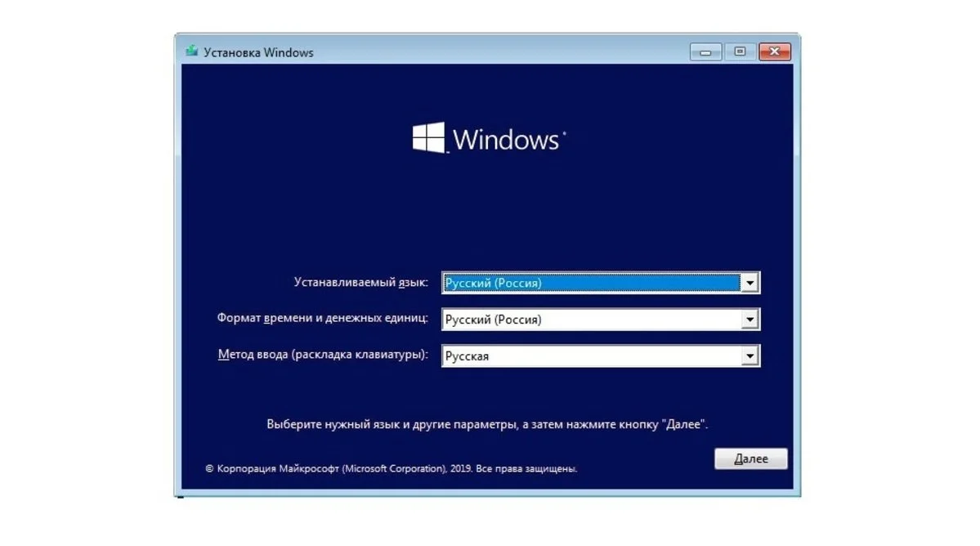
Task: Expand the Устанавливаемый язык dropdown arrow
Action: (x=750, y=283)
